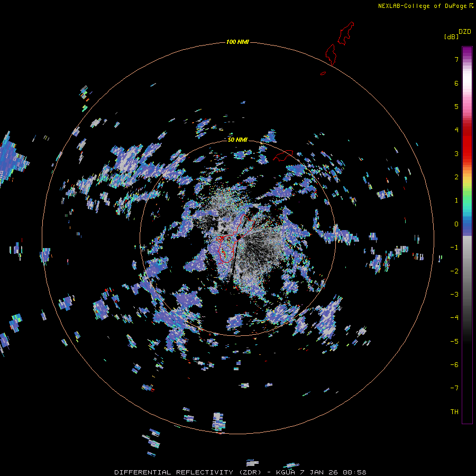Click the -5 value on the scale

pos(454,342)
